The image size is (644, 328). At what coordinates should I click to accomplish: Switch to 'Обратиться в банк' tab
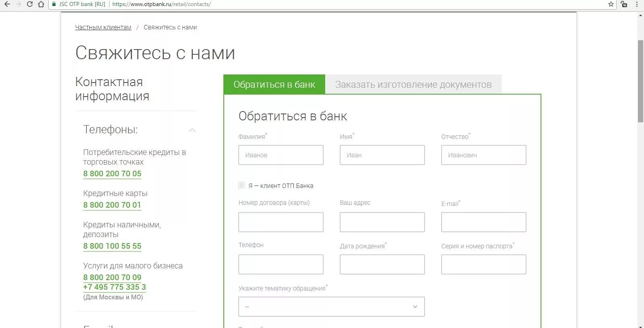[x=274, y=84]
